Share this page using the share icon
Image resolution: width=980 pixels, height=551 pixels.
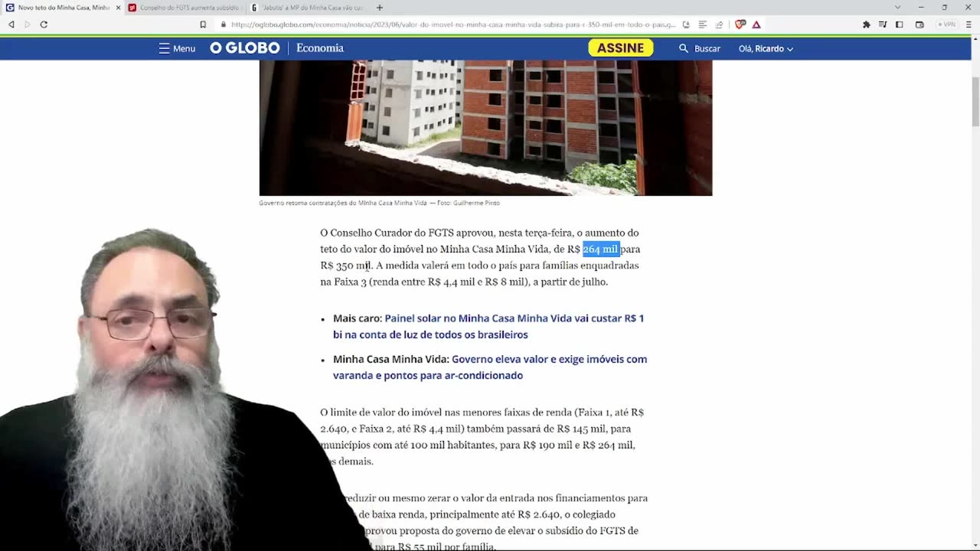718,24
